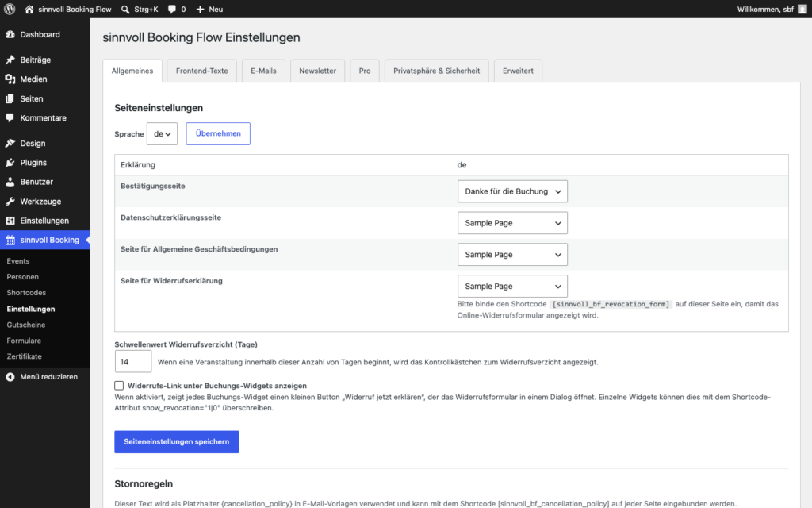This screenshot has width=812, height=508.
Task: Click the Neu label in admin bar
Action: click(x=216, y=10)
